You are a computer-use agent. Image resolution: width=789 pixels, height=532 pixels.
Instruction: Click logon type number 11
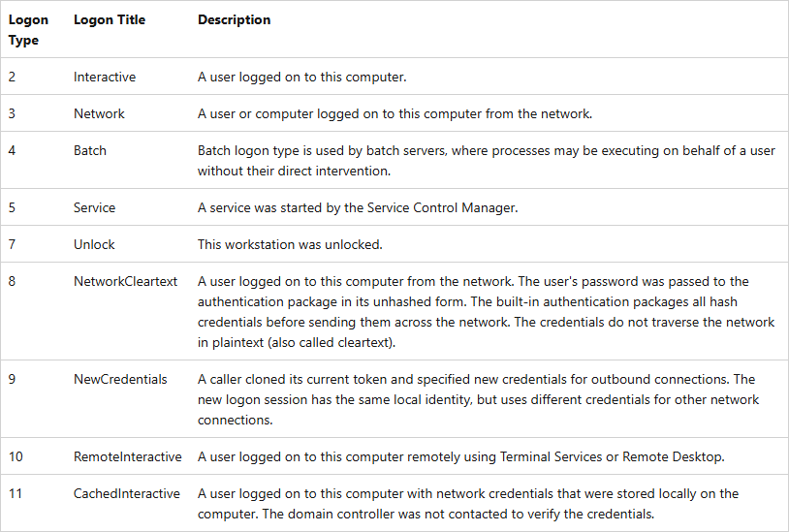pyautogui.click(x=16, y=494)
